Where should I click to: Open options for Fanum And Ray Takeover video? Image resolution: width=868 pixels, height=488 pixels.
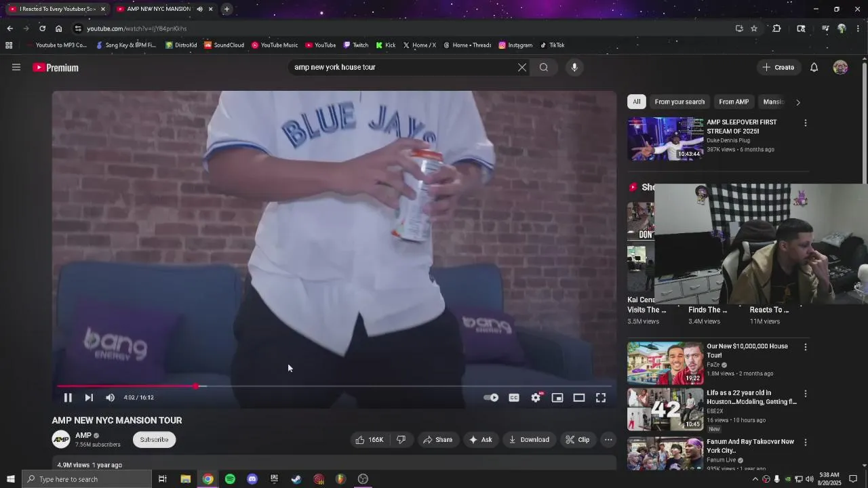click(x=806, y=443)
